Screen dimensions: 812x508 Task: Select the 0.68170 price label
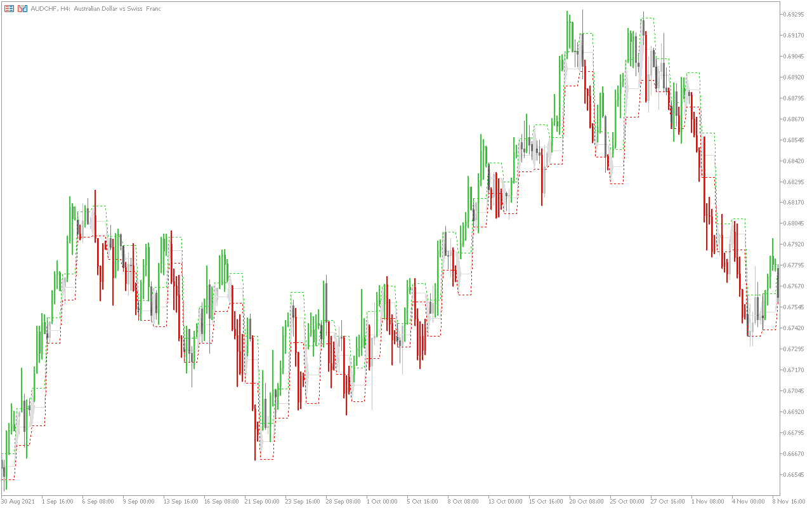click(x=795, y=202)
